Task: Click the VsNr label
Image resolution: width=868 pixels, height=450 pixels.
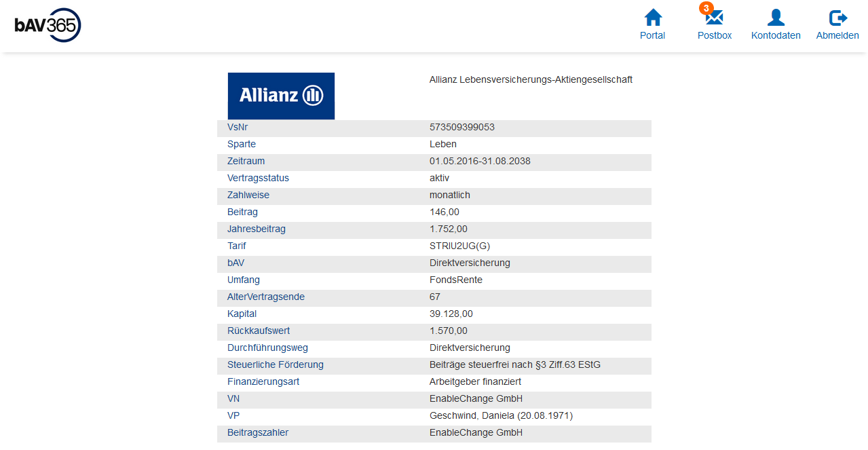Action: click(x=238, y=128)
